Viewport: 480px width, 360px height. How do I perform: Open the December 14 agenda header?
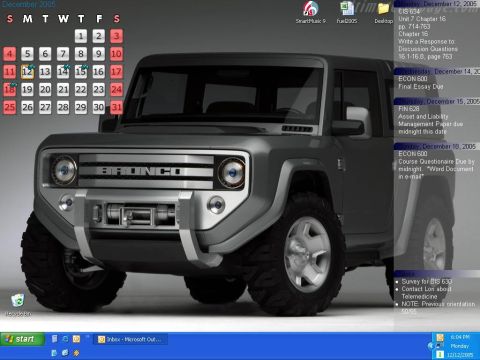(x=437, y=71)
